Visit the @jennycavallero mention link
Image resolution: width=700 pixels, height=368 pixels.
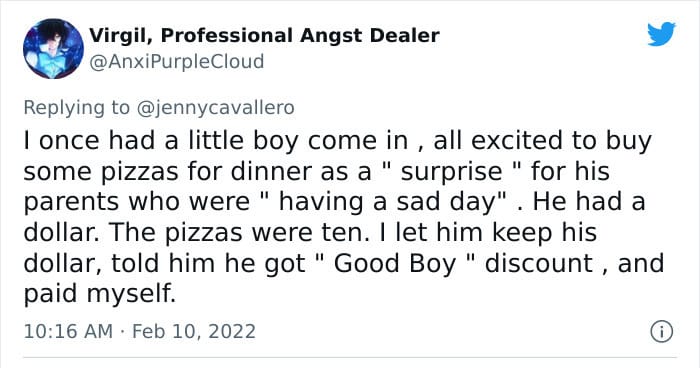[215, 108]
